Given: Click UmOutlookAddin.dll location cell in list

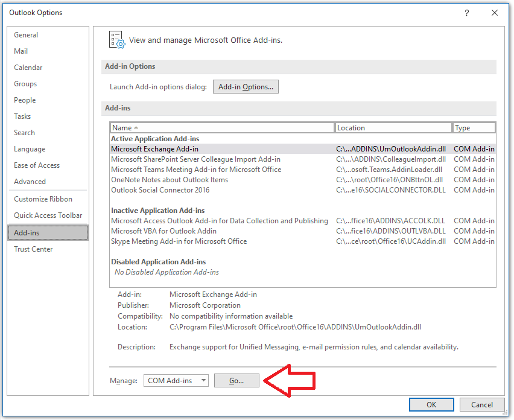Looking at the screenshot, I should [391, 149].
